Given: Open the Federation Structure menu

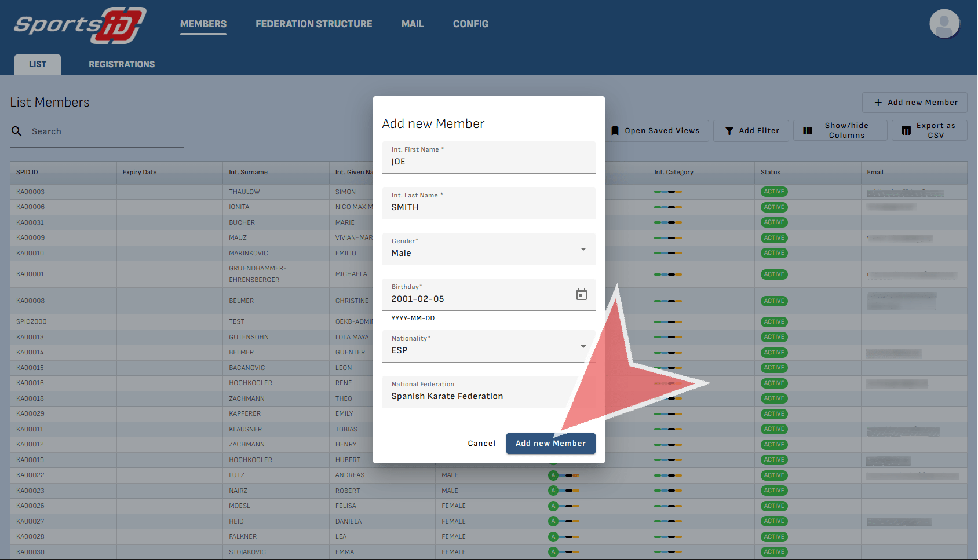Looking at the screenshot, I should (313, 24).
